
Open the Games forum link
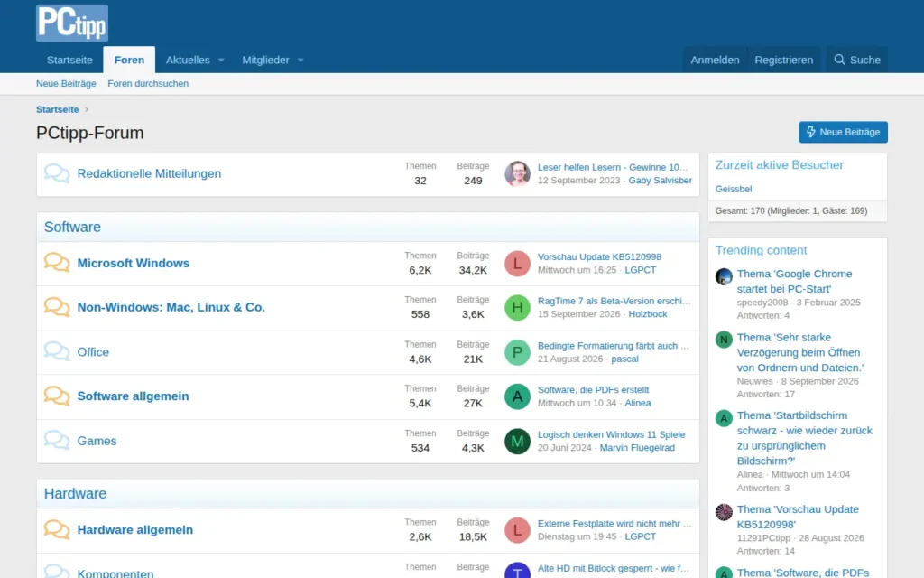[x=97, y=441]
